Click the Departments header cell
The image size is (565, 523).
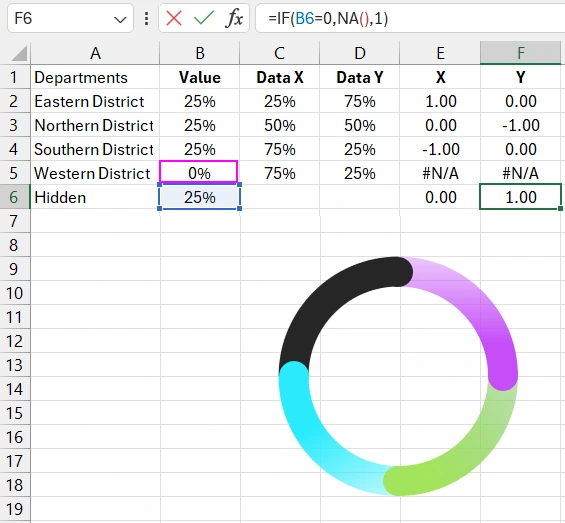coord(95,77)
